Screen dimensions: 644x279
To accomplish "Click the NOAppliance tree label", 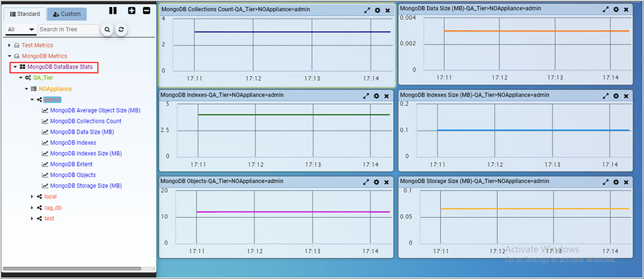I will pyautogui.click(x=55, y=89).
